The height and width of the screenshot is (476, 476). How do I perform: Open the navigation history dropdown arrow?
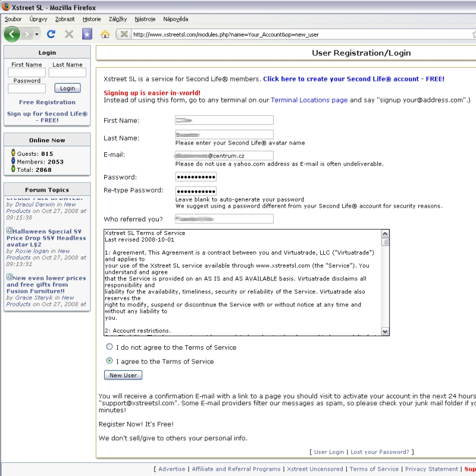(37, 34)
